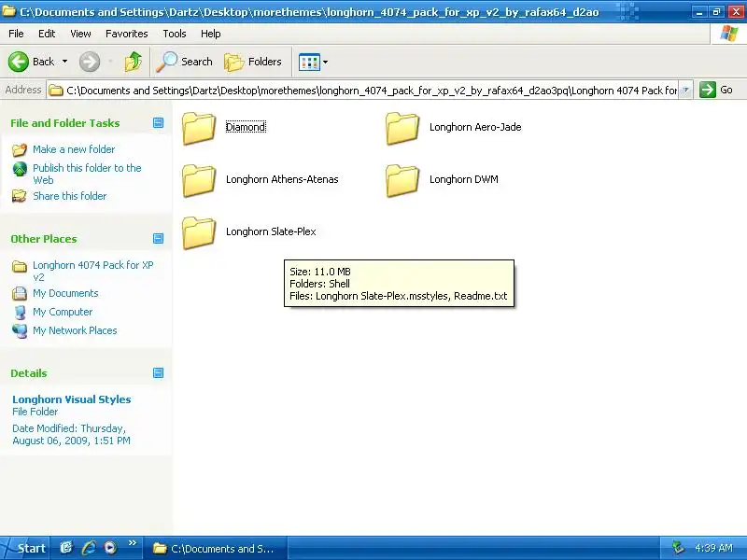The width and height of the screenshot is (747, 560).
Task: Click the Forward arrow icon
Action: pyautogui.click(x=90, y=62)
